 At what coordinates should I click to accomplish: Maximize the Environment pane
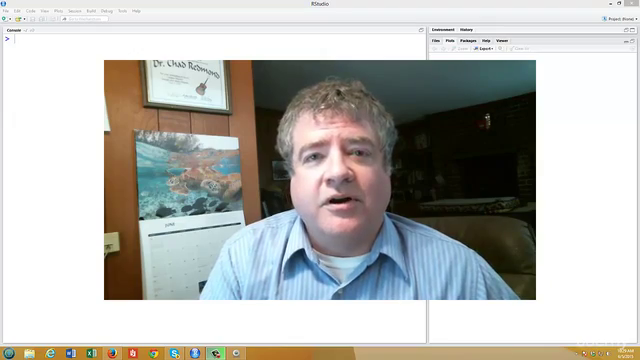click(x=633, y=30)
